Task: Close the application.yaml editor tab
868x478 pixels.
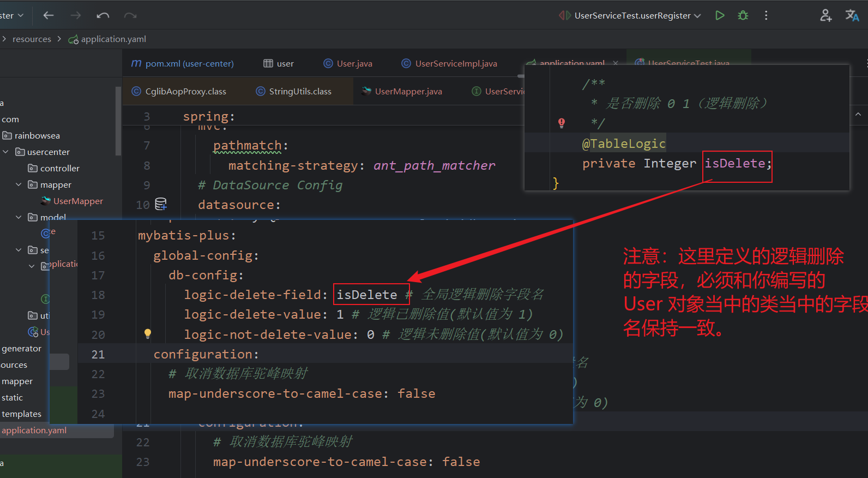Action: click(x=616, y=63)
